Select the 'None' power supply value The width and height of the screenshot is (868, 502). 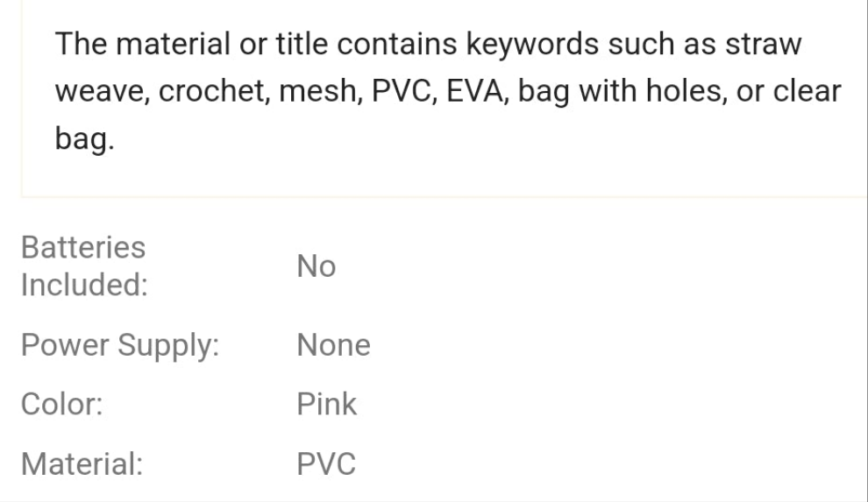(x=333, y=345)
